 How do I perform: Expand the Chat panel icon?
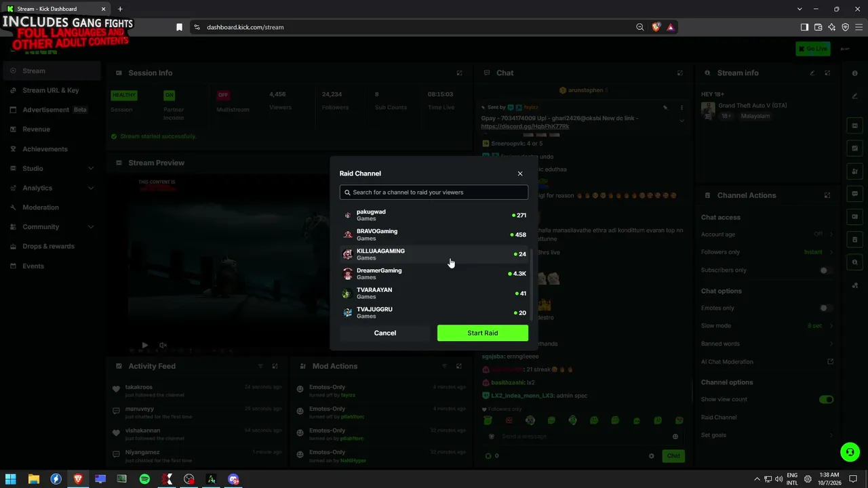[x=680, y=73]
